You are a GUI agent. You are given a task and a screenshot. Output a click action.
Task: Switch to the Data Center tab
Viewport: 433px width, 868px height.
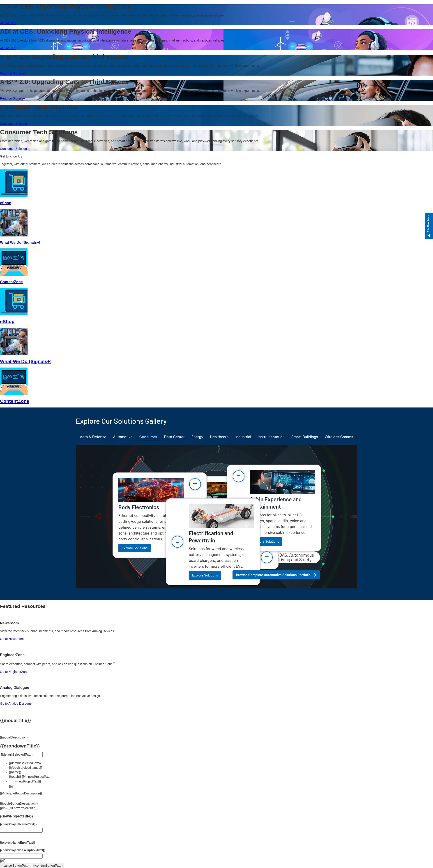coord(174,437)
